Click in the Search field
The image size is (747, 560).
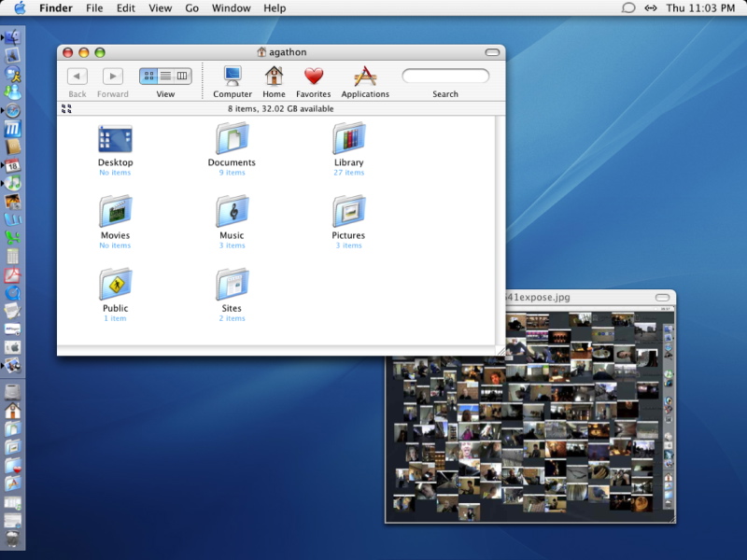tap(445, 76)
